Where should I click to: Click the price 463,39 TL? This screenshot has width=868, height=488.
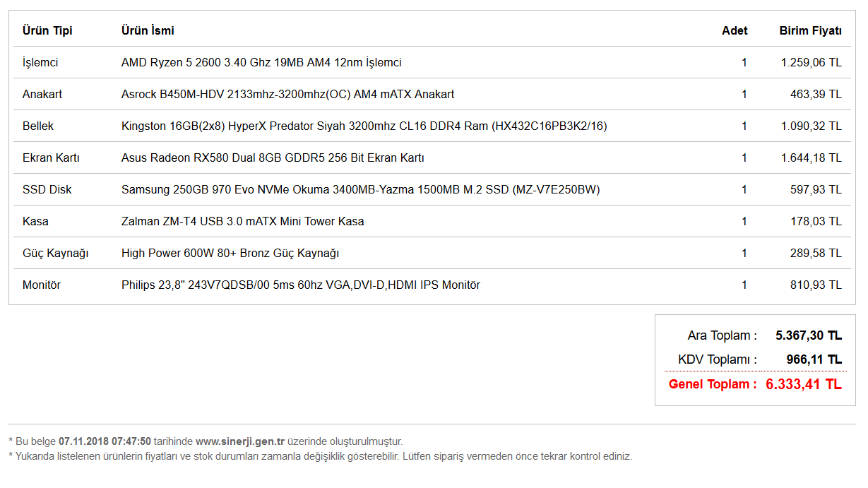click(x=816, y=94)
